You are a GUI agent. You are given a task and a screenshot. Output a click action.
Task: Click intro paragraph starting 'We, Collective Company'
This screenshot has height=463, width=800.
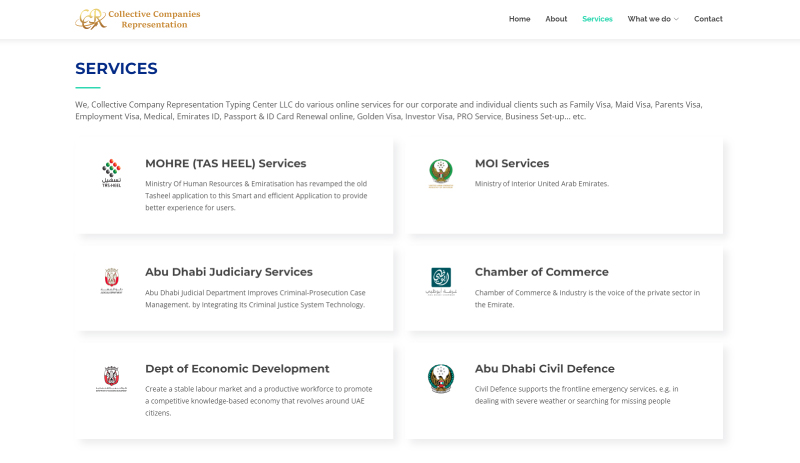[389, 110]
